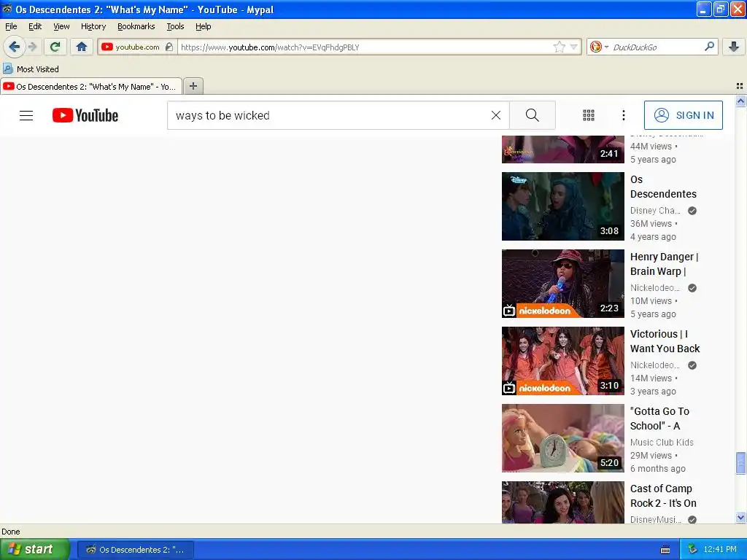The image size is (747, 560).
Task: Open the Camp Rock 2 video thumbnail
Action: click(562, 502)
